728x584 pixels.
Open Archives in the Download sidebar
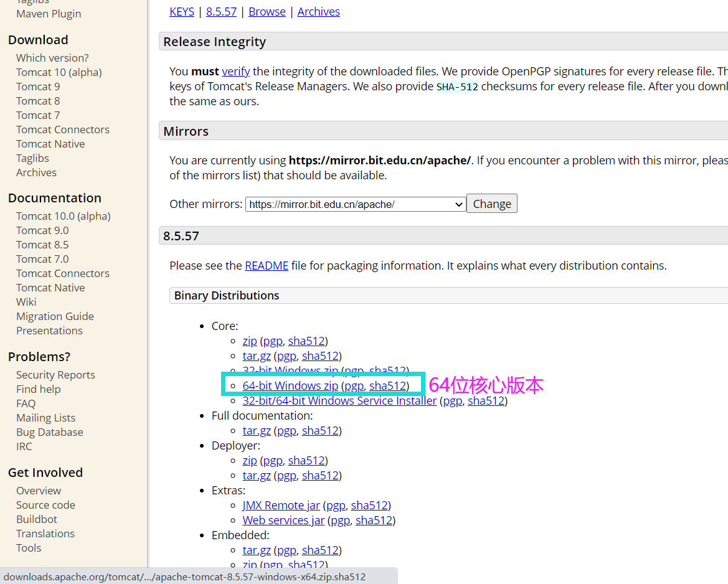[36, 172]
